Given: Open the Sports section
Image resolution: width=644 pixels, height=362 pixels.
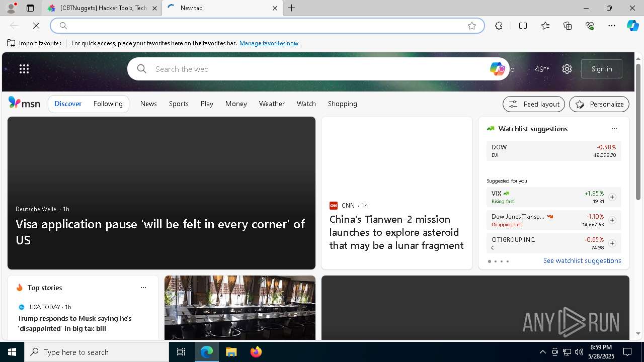Looking at the screenshot, I should (x=179, y=104).
